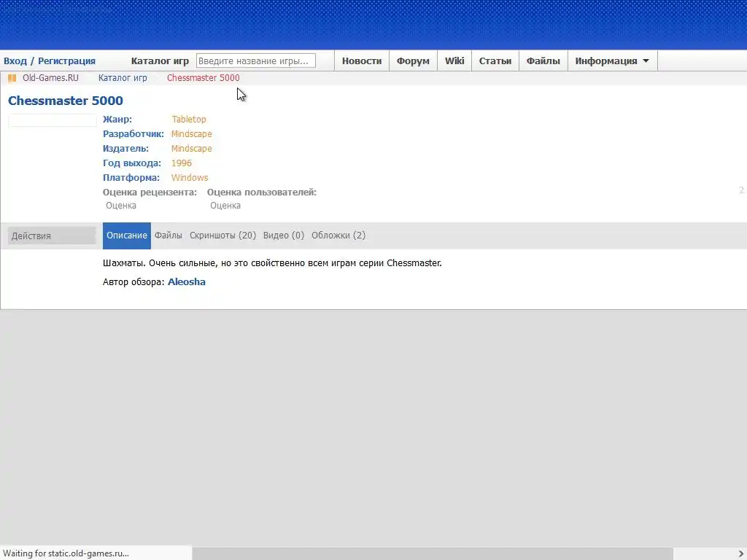Click the Издатель label
747x560 pixels.
[x=125, y=149]
